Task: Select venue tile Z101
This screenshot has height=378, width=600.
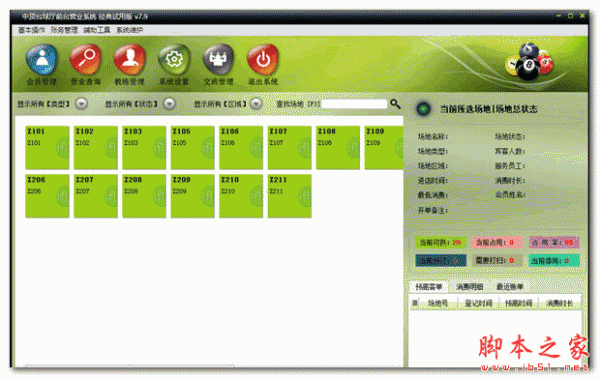Action: [47, 148]
